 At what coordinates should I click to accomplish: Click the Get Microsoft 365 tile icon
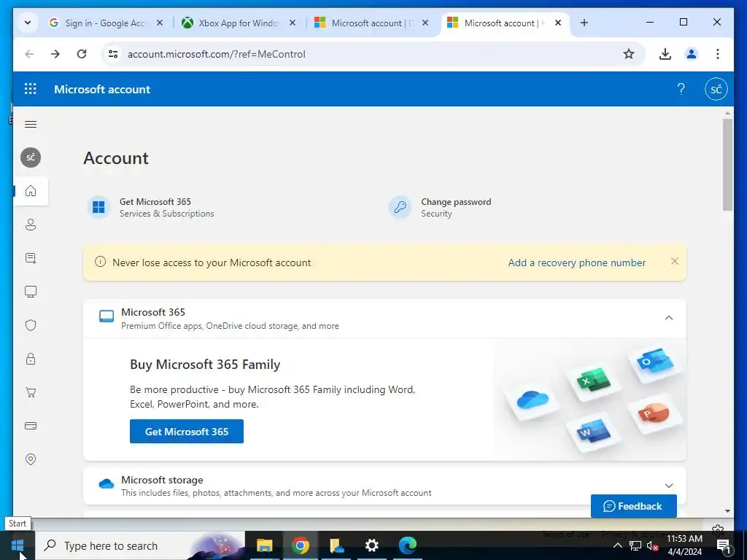[98, 207]
